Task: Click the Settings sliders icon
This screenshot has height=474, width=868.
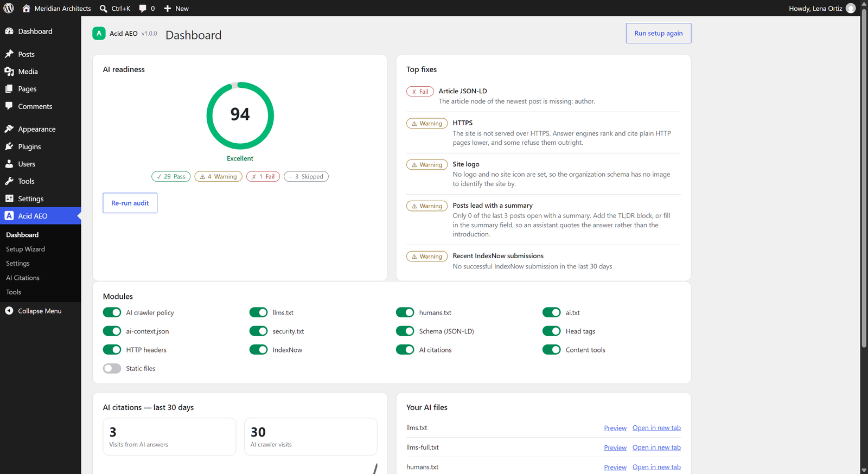Action: [x=9, y=198]
